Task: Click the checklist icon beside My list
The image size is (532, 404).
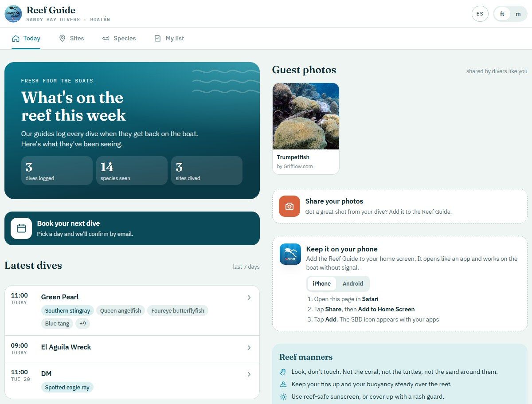Action: [157, 39]
